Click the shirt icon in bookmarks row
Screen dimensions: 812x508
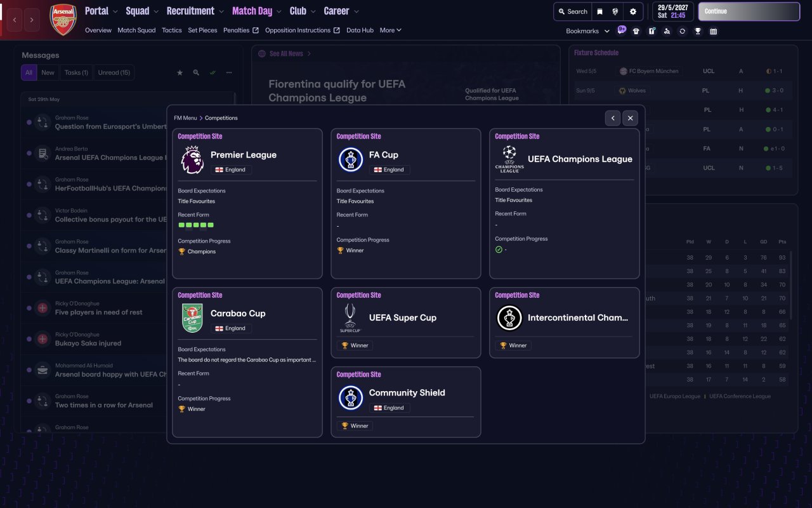636,31
